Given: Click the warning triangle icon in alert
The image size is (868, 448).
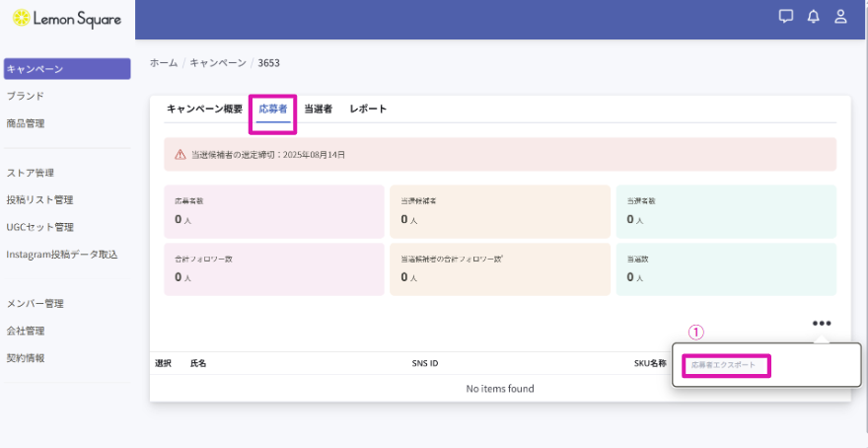Looking at the screenshot, I should click(x=181, y=155).
